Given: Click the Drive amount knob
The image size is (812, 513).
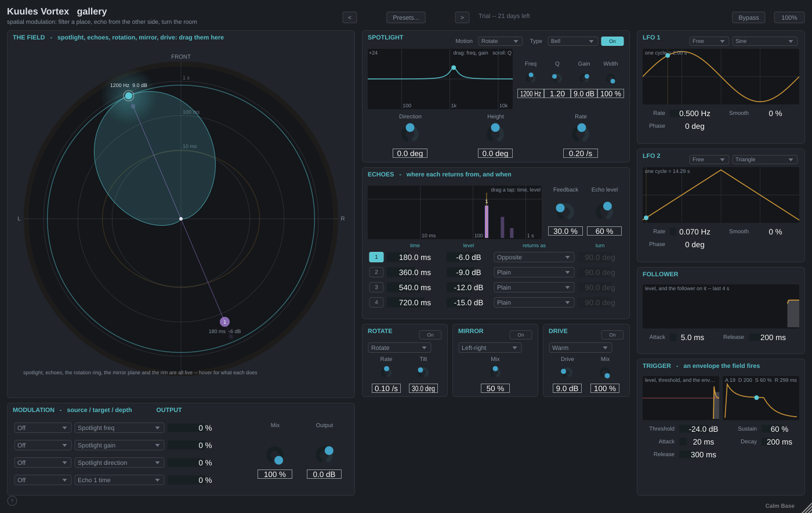Looking at the screenshot, I should [567, 372].
